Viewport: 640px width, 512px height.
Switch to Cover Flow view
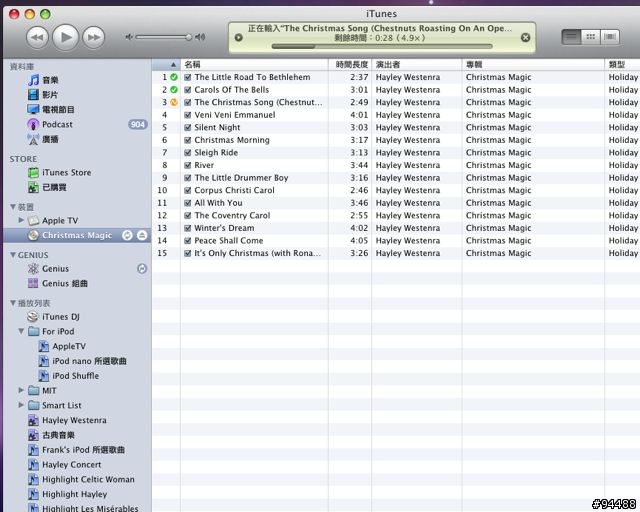(609, 37)
